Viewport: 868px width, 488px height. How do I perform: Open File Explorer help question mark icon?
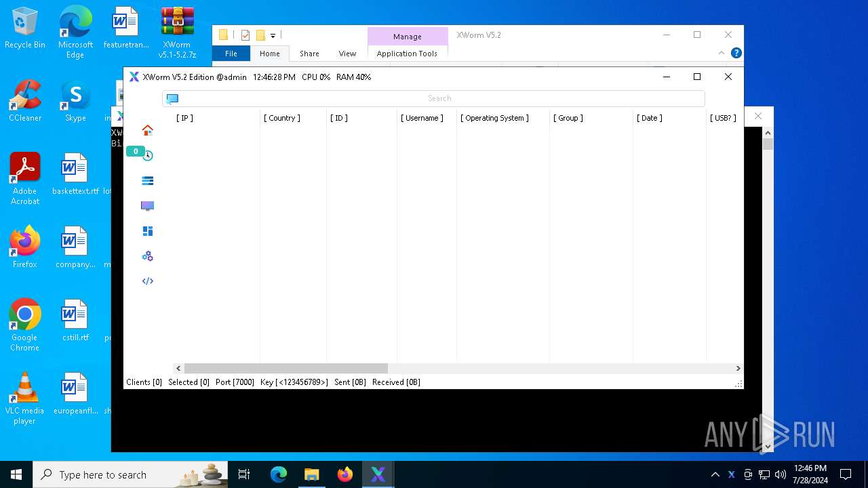coord(736,53)
